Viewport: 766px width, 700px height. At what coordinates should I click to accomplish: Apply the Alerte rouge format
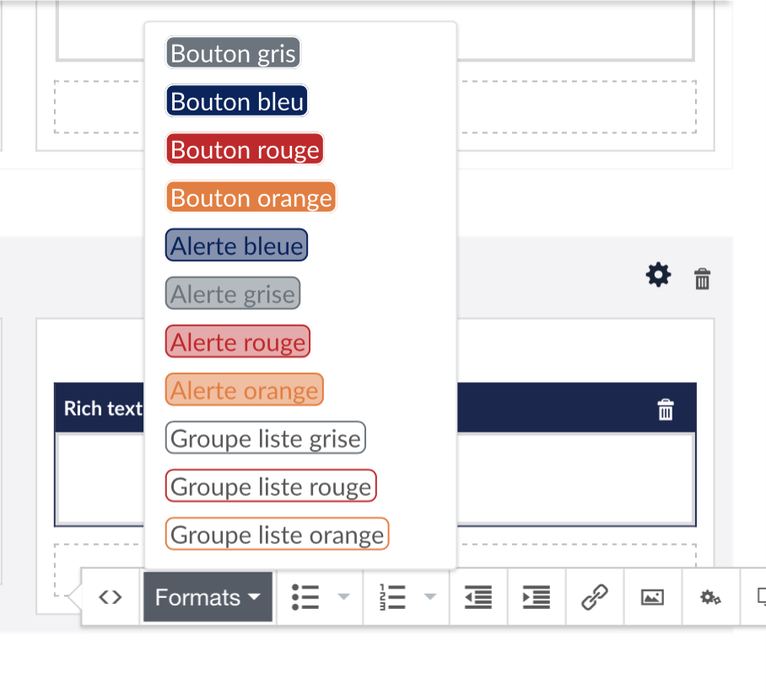(x=238, y=342)
